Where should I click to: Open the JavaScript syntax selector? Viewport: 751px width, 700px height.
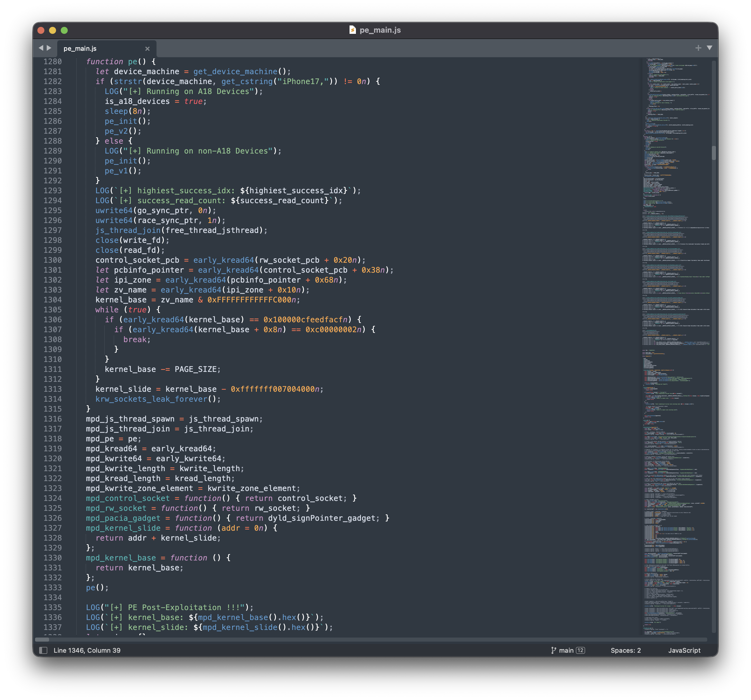coord(684,650)
